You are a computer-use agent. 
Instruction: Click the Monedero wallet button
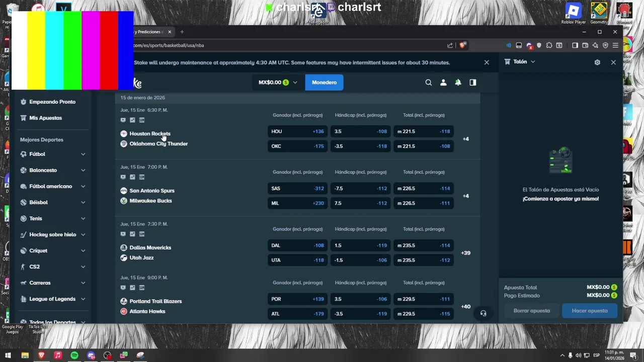pyautogui.click(x=324, y=82)
